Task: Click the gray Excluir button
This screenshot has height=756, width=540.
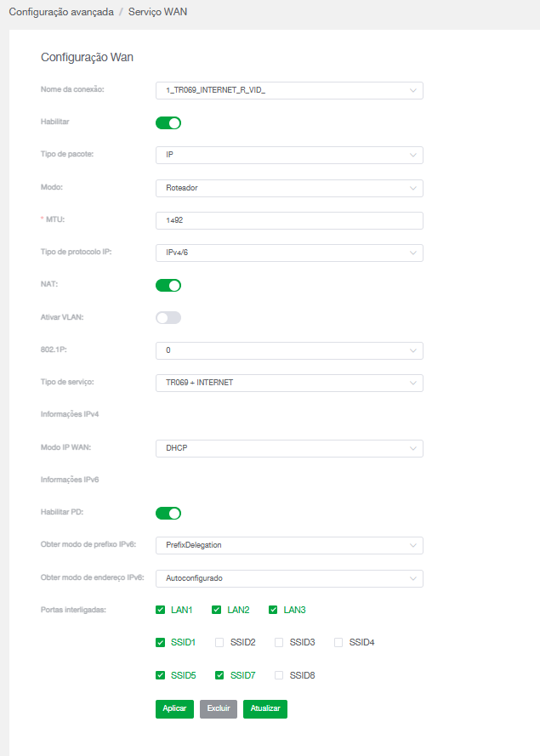Action: (219, 709)
